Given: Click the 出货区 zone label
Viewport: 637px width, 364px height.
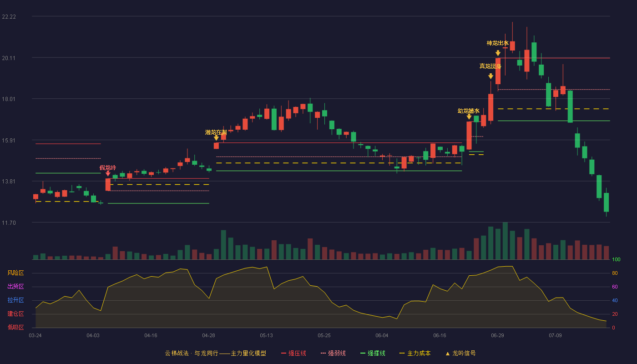Looking at the screenshot, I should click(15, 287).
